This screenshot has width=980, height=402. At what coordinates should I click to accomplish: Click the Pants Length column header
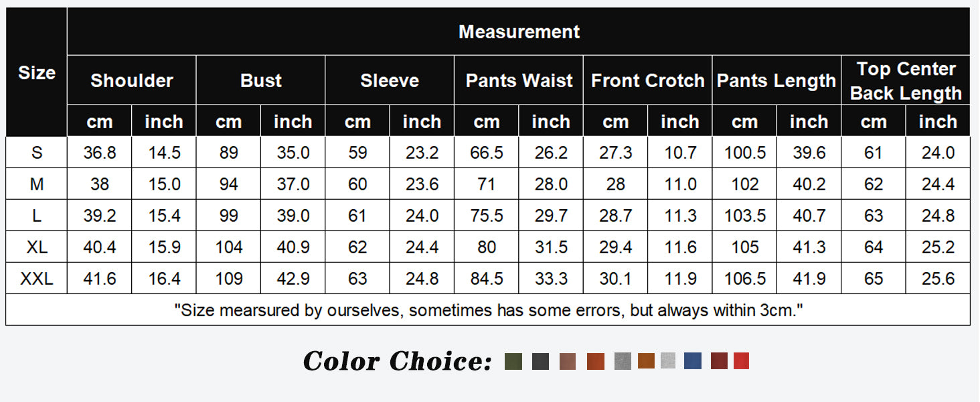pos(777,80)
